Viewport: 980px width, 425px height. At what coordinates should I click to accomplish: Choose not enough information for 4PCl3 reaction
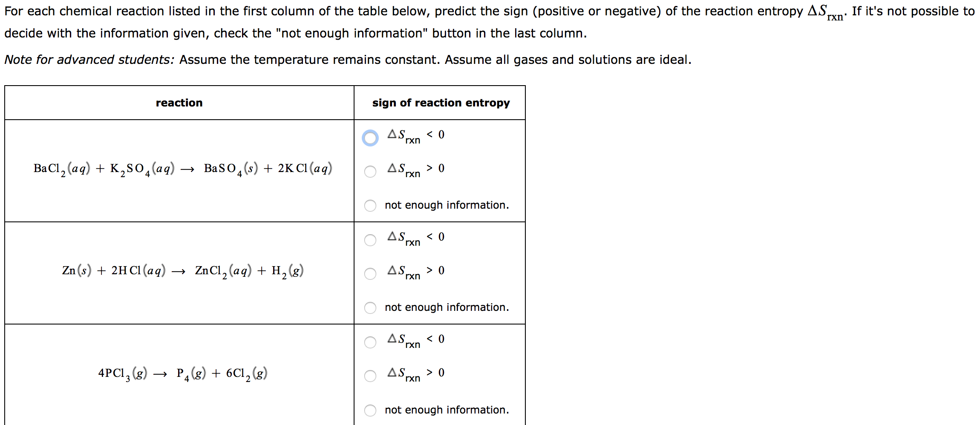click(x=370, y=410)
